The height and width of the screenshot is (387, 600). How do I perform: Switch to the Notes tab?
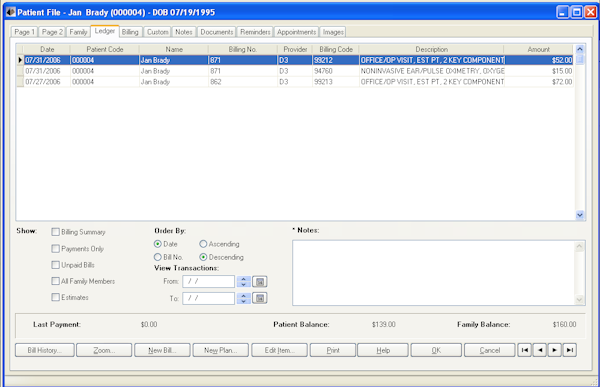[184, 32]
